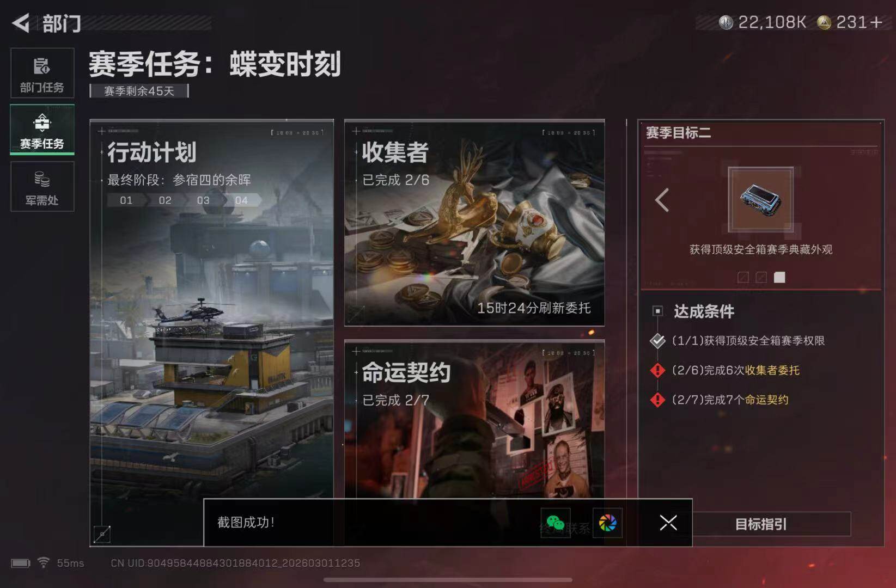896x588 pixels.
Task: Select the first goal page indicator
Action: click(x=743, y=277)
